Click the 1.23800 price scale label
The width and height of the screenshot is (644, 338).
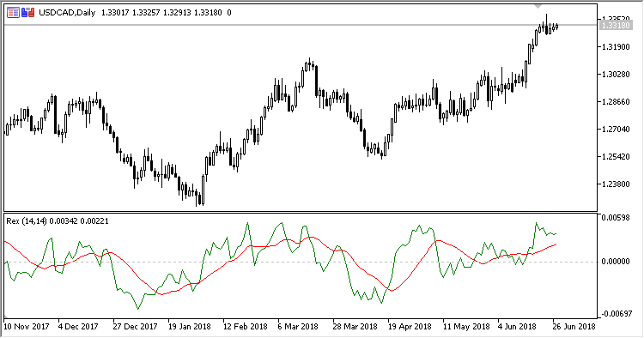coord(616,184)
